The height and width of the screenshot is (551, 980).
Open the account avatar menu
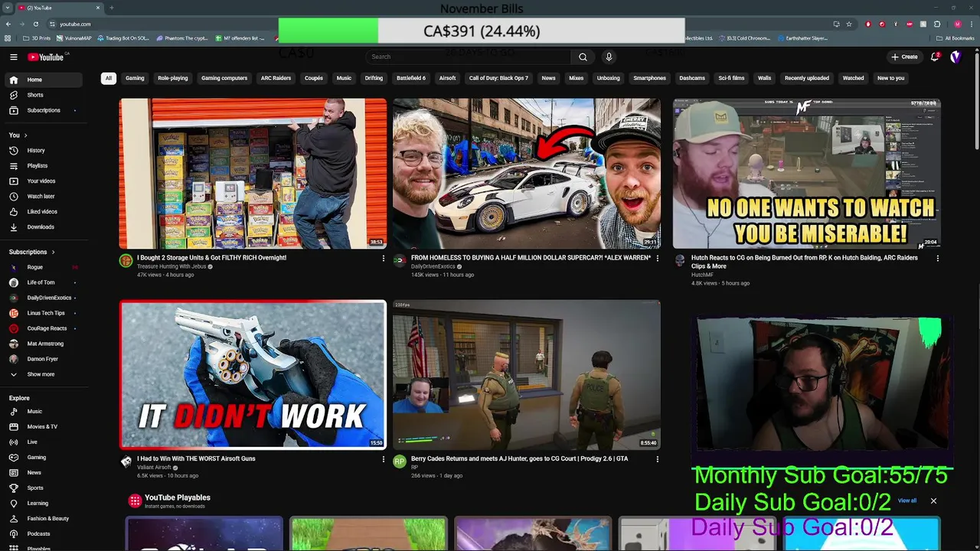tap(955, 57)
